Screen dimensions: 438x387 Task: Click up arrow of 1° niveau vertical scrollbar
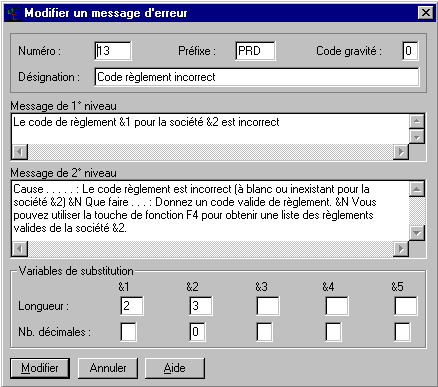coord(417,121)
